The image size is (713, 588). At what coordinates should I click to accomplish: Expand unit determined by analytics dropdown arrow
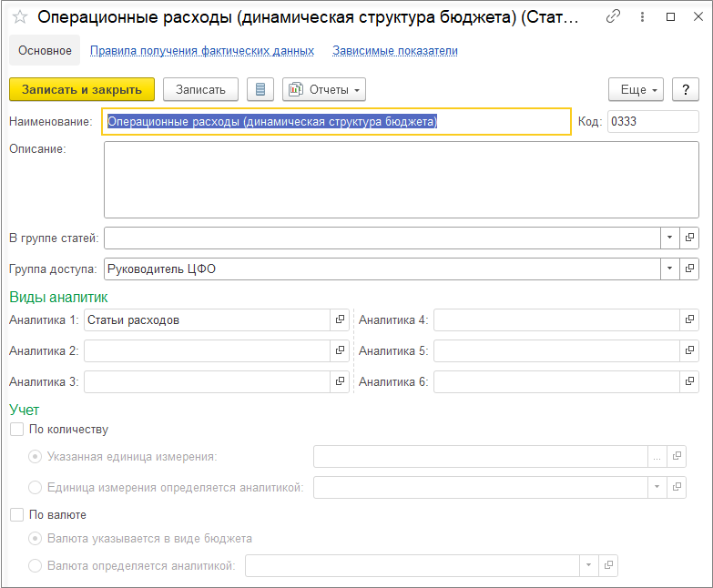tap(657, 487)
